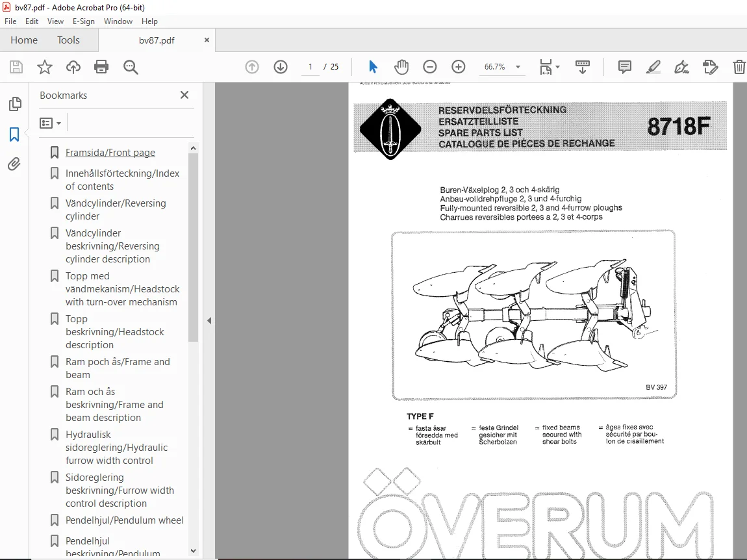Activate the Hand pan tool
This screenshot has height=560, width=747.
(401, 67)
